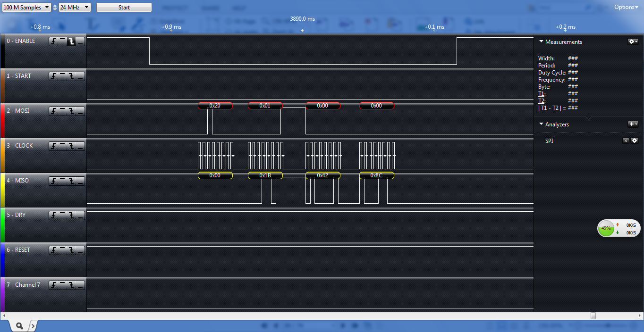The width and height of the screenshot is (644, 332).
Task: Set falling edge trigger on 1 - START
Action: (71, 76)
